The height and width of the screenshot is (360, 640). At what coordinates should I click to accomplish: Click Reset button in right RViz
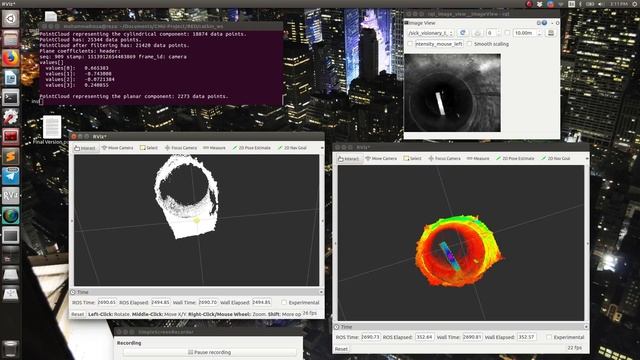click(x=341, y=349)
